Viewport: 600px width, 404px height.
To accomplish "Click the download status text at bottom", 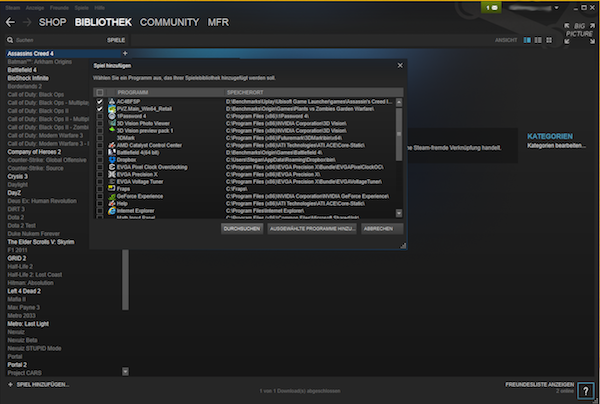I will pyautogui.click(x=300, y=391).
